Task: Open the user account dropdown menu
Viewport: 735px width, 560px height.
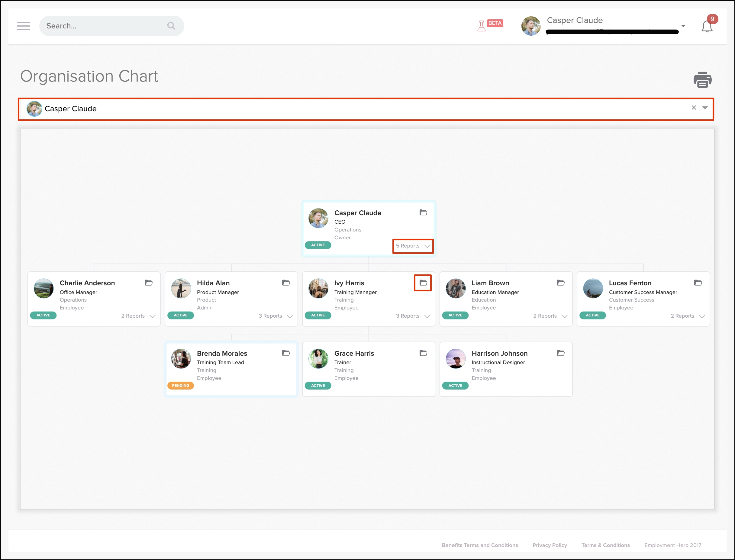Action: pyautogui.click(x=683, y=26)
